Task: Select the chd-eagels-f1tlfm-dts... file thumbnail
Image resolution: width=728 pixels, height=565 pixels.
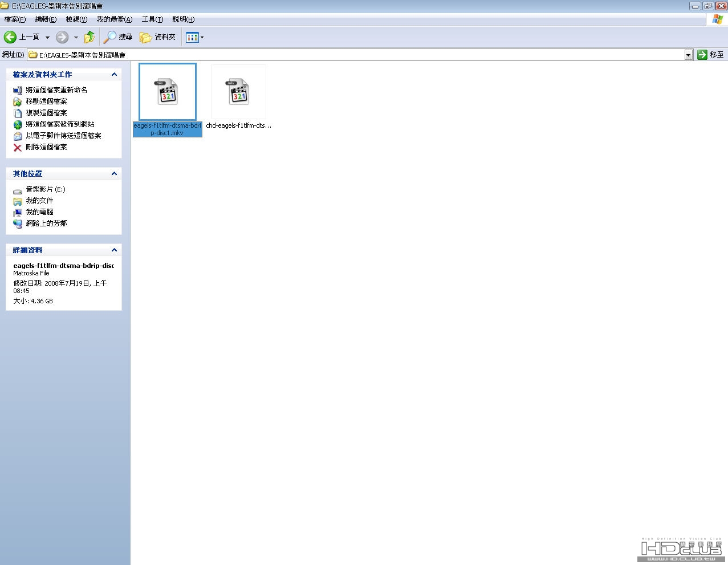Action: [239, 92]
